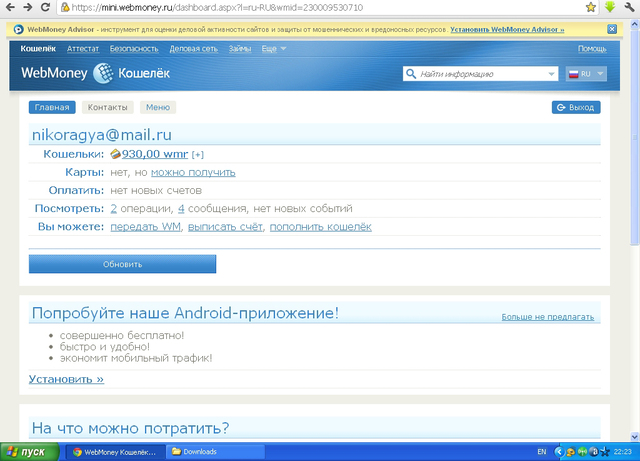Bookmark this page with the star icon
This screenshot has height=461, width=640.
tap(591, 7)
